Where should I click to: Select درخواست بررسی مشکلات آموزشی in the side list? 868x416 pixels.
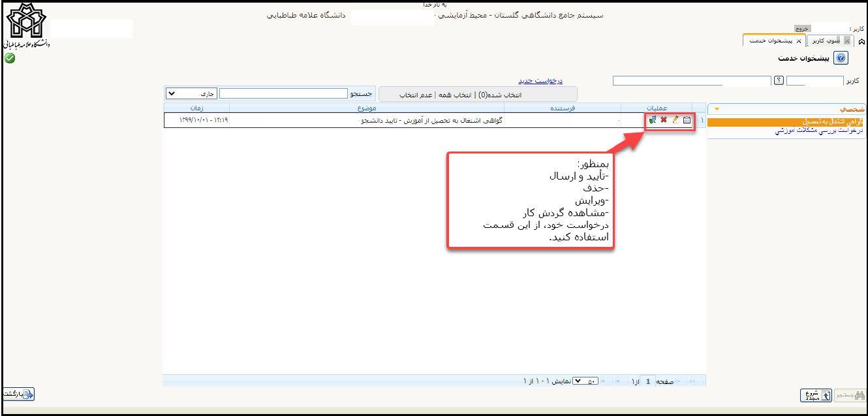(819, 130)
